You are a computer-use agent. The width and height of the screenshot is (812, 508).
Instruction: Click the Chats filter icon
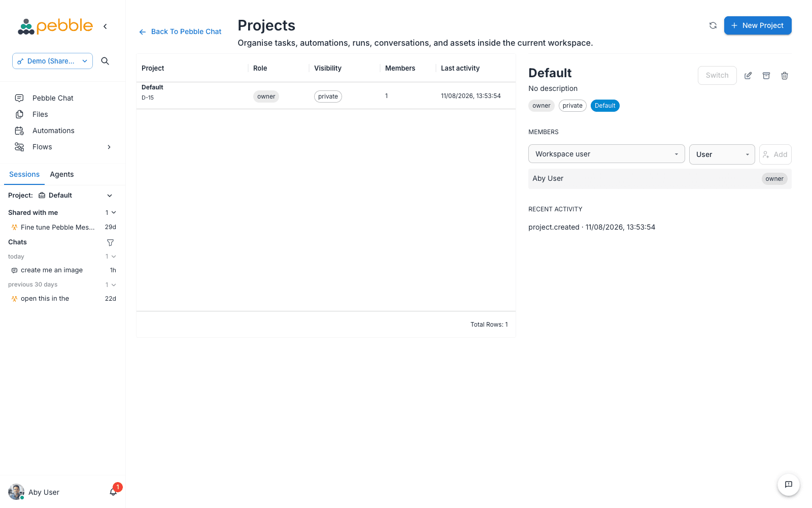tap(110, 242)
